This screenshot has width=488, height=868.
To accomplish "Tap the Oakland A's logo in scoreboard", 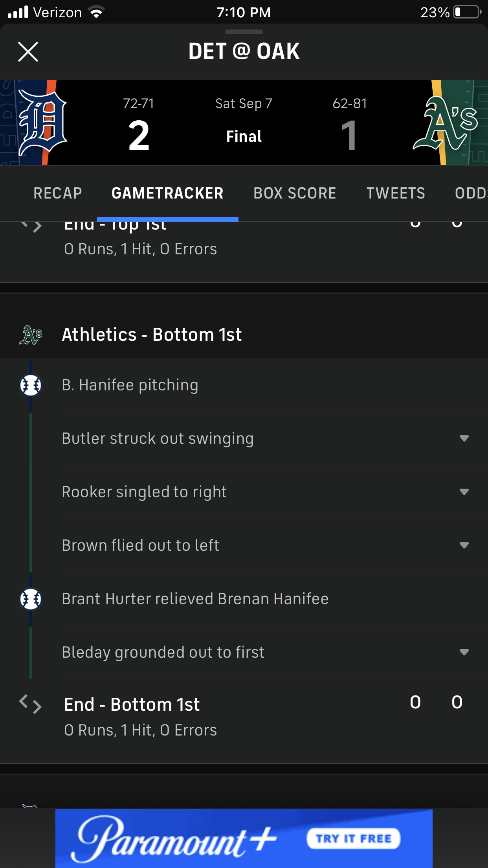I will coord(446,124).
